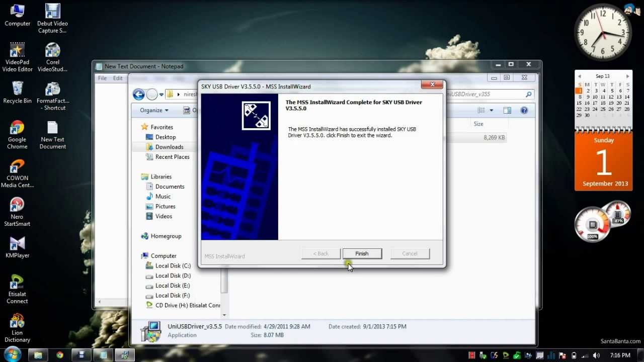Click the navigation pane vertical scrollbar
644x362 pixels.
point(224,282)
